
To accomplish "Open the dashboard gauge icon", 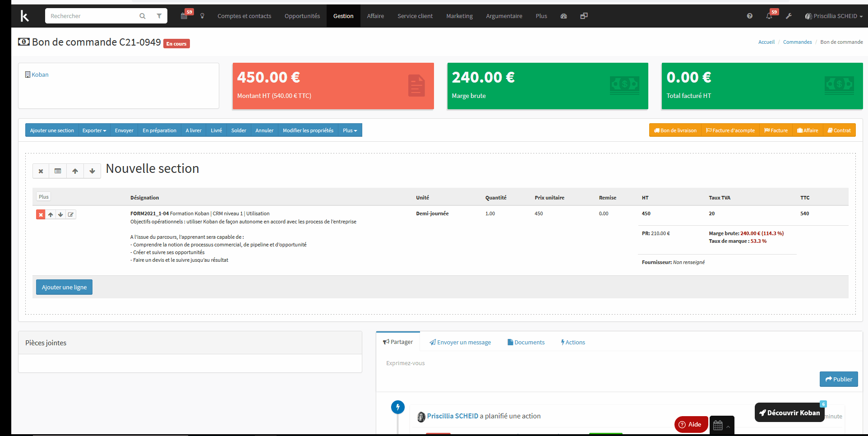I will [563, 16].
